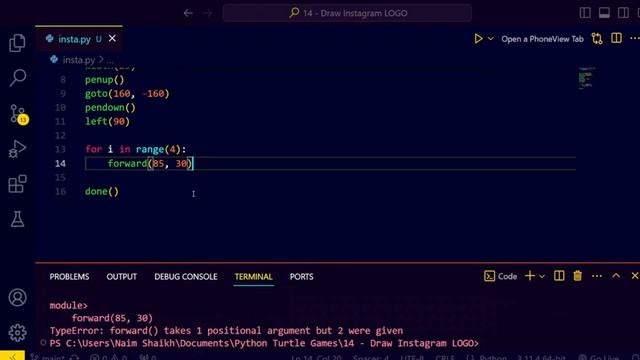Expand the breadcrumb ellipsis symbol
Viewport: 640px width, 360px height.
pos(110,60)
